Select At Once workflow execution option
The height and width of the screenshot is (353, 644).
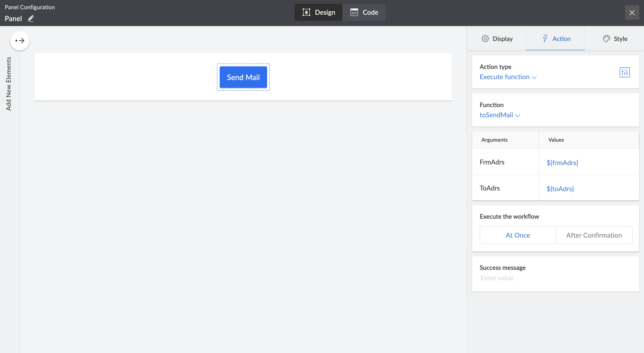tap(518, 235)
